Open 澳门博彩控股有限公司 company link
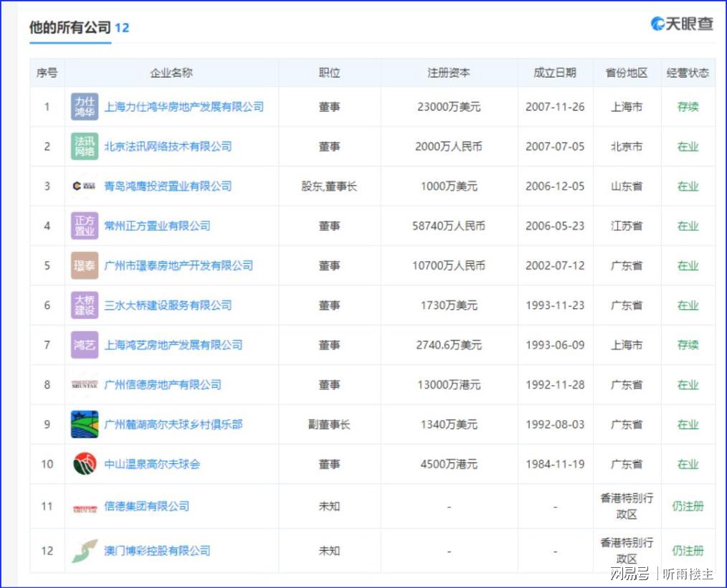 point(158,551)
